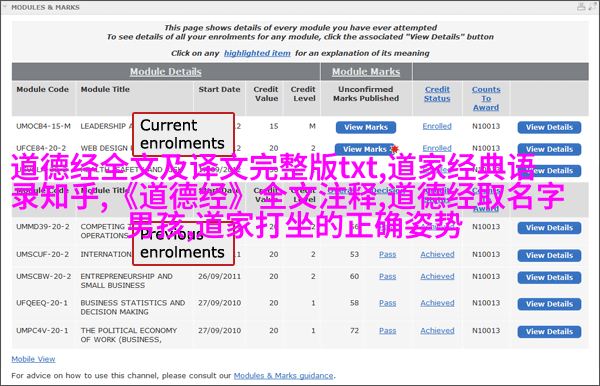This screenshot has height=386, width=600.
Task: Click mark 58 in UFQEEQ-20-1 row
Action: (x=354, y=303)
